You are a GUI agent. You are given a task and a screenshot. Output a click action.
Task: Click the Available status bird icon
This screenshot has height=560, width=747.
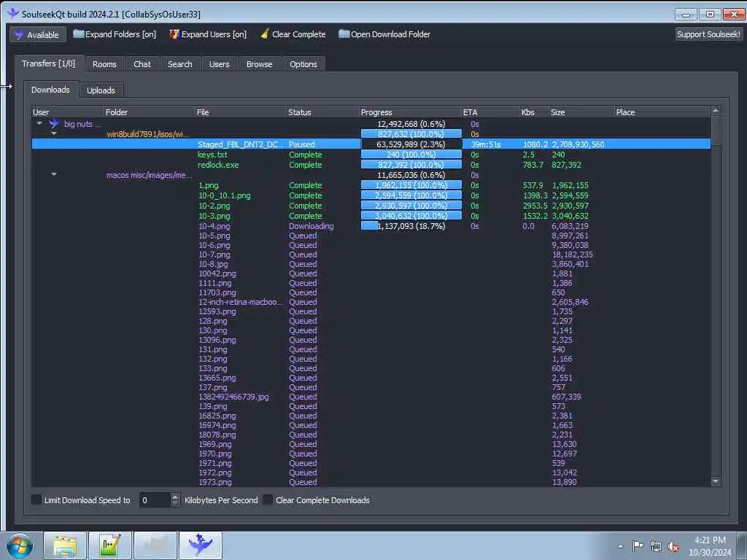[19, 35]
